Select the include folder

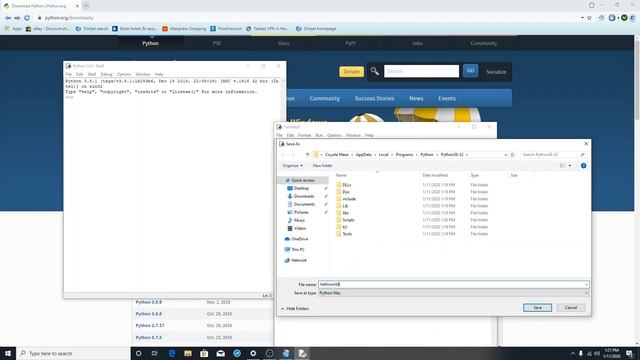click(349, 199)
